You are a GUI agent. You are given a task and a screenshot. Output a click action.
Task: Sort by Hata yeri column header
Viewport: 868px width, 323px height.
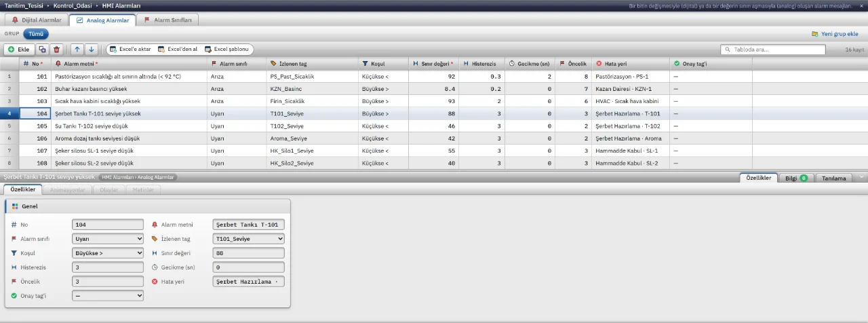[x=631, y=64]
